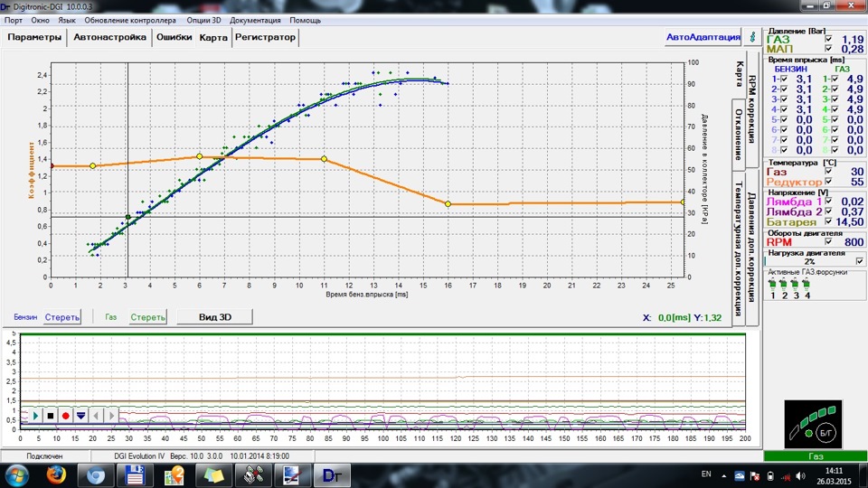Image resolution: width=868 pixels, height=488 pixels.
Task: Open the image editor taskbar icon
Action: point(292,475)
